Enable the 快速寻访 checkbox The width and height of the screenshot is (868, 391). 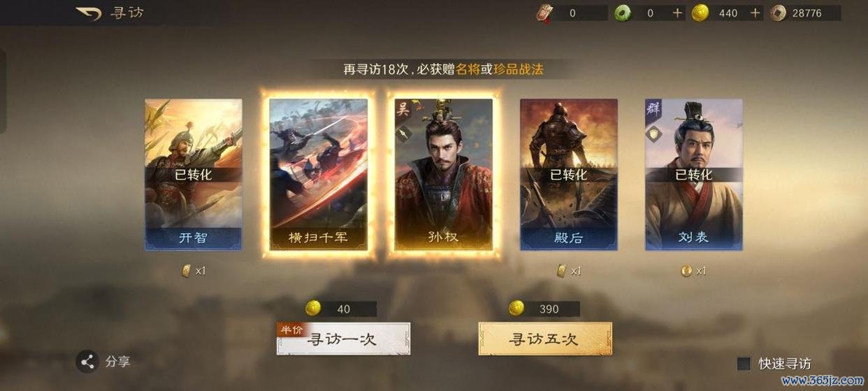point(744,364)
